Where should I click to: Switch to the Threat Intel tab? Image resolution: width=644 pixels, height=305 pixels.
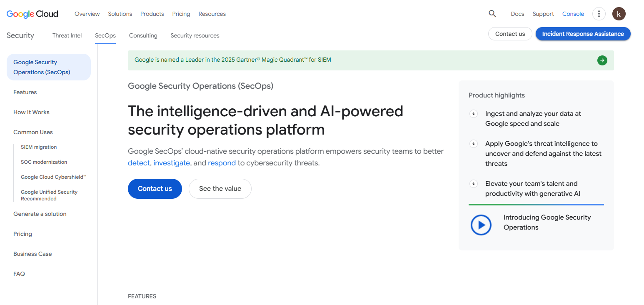tap(67, 35)
